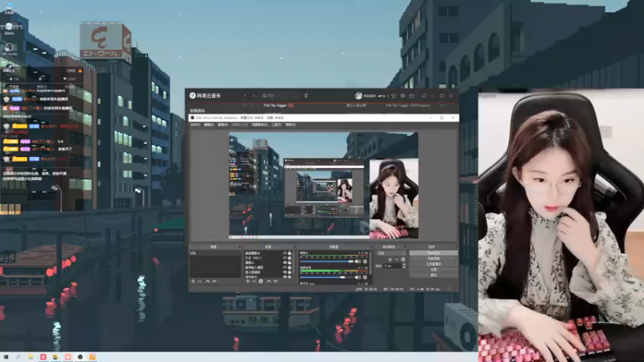Click Start Streaming button in OBS controls
Viewport: 644px width, 362px height.
(x=434, y=253)
